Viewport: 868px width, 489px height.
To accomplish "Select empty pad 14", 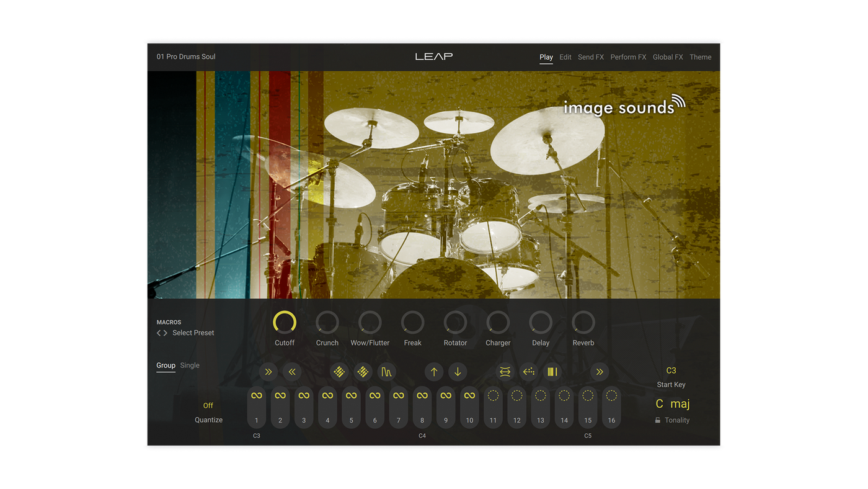I will 564,407.
